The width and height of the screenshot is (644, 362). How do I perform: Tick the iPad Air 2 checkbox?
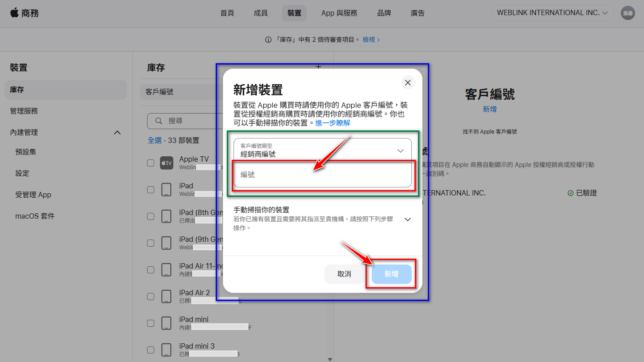click(151, 297)
